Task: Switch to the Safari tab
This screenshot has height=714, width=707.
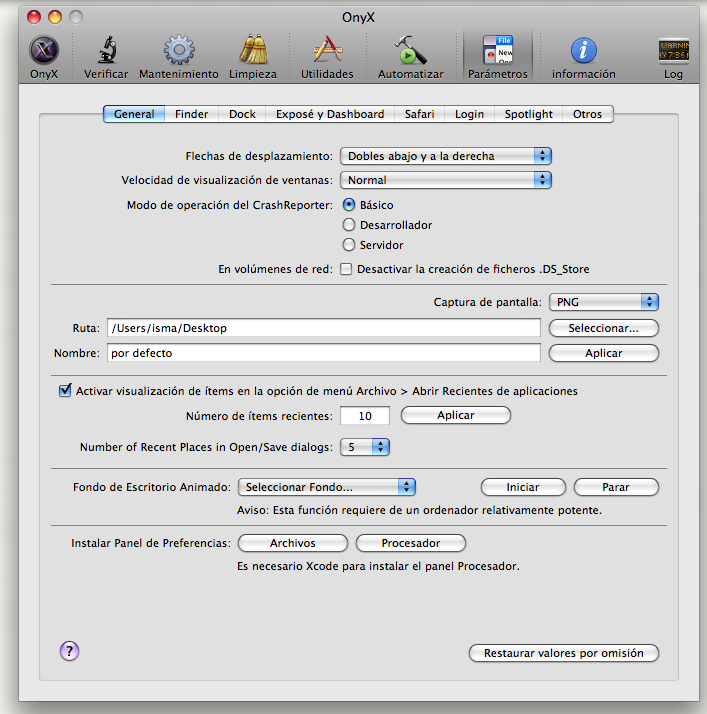Action: pos(419,114)
